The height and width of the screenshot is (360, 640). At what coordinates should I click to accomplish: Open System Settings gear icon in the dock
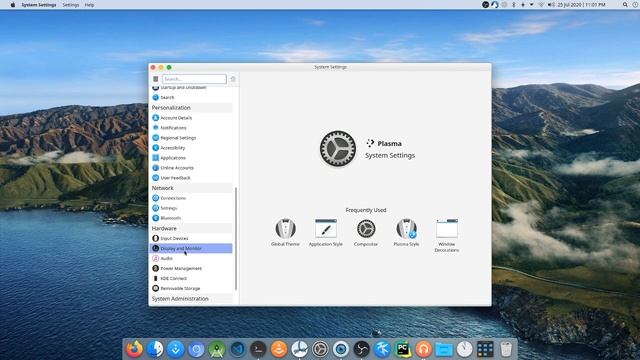[320, 349]
